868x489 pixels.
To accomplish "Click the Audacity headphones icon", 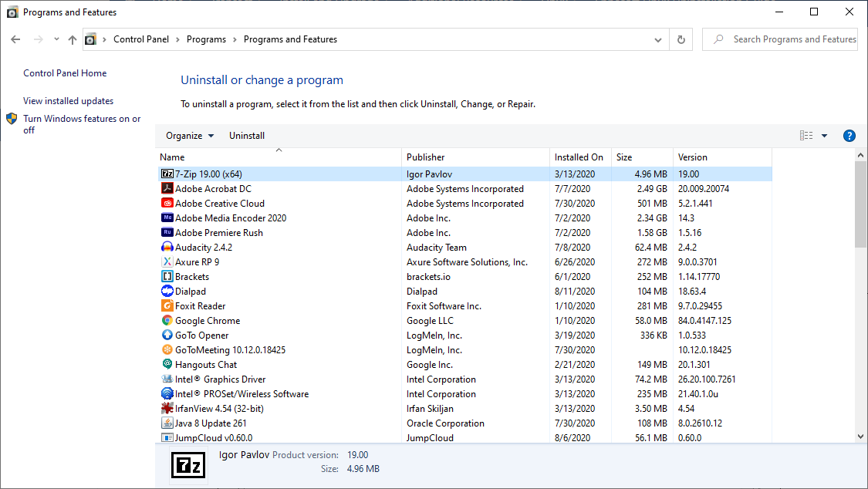I will point(167,248).
